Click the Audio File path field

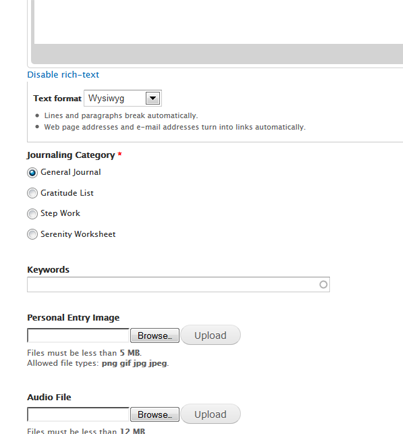[78, 414]
